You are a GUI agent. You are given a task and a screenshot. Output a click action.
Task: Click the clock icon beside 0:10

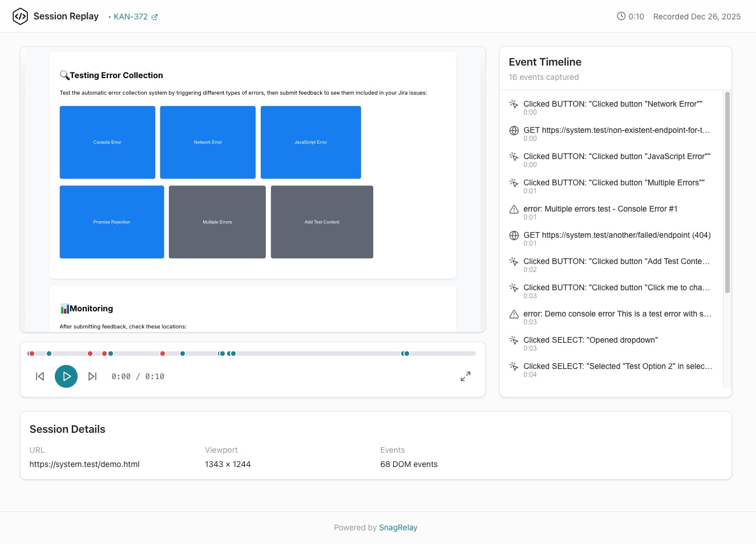621,17
